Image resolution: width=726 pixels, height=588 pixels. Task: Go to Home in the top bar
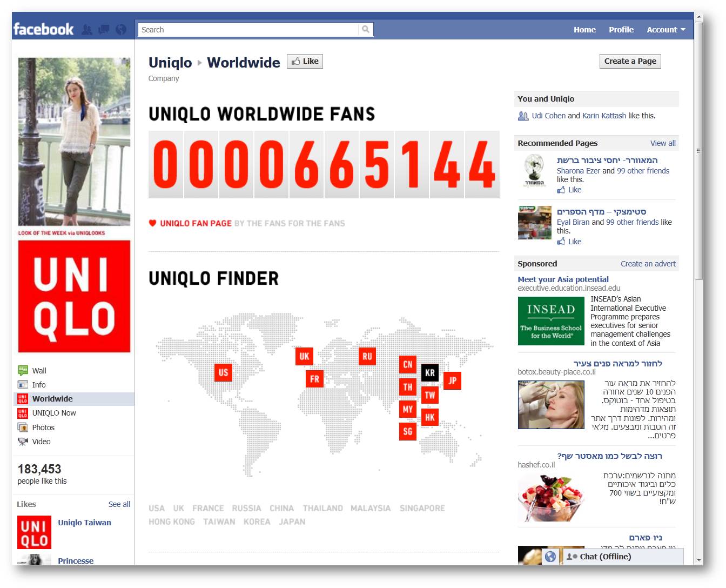[584, 30]
